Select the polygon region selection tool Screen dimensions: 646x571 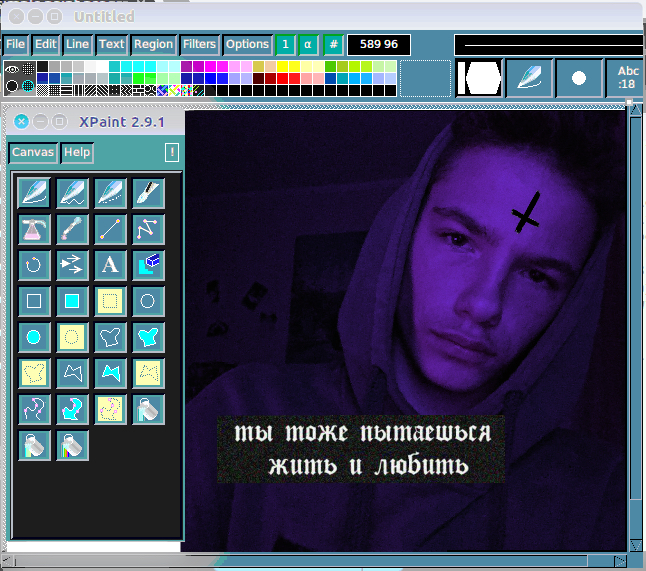148,373
